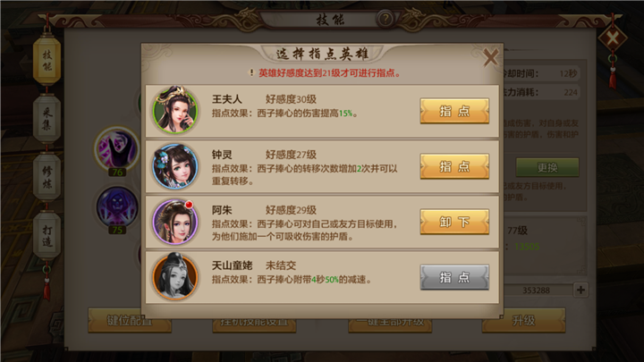Click the green 更换 button

547,167
